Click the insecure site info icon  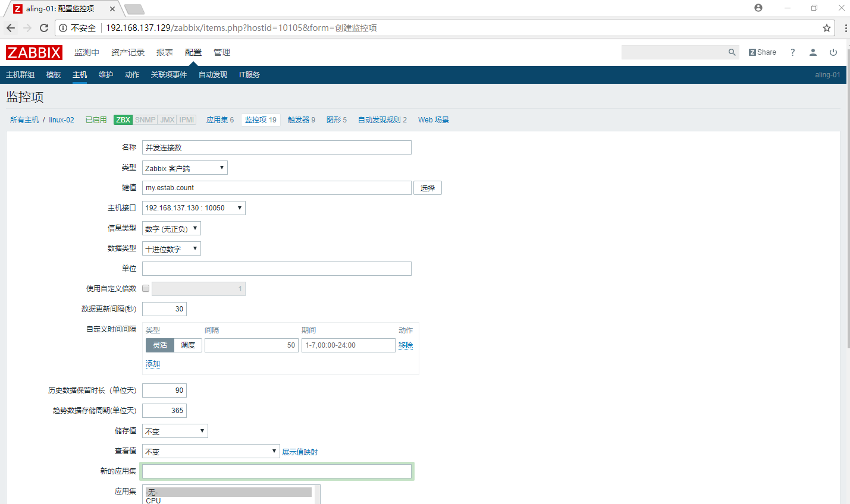coord(63,28)
